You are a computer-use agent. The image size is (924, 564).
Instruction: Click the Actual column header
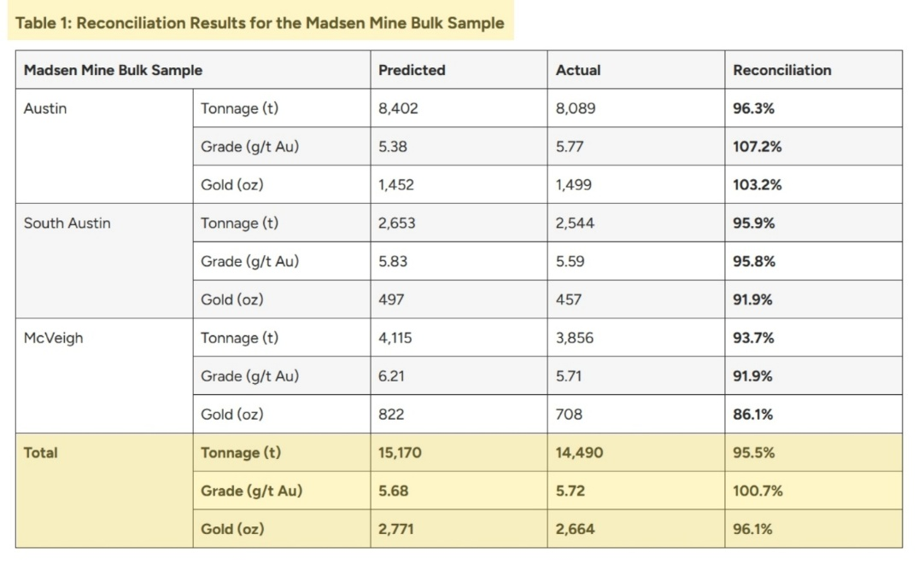pos(577,70)
